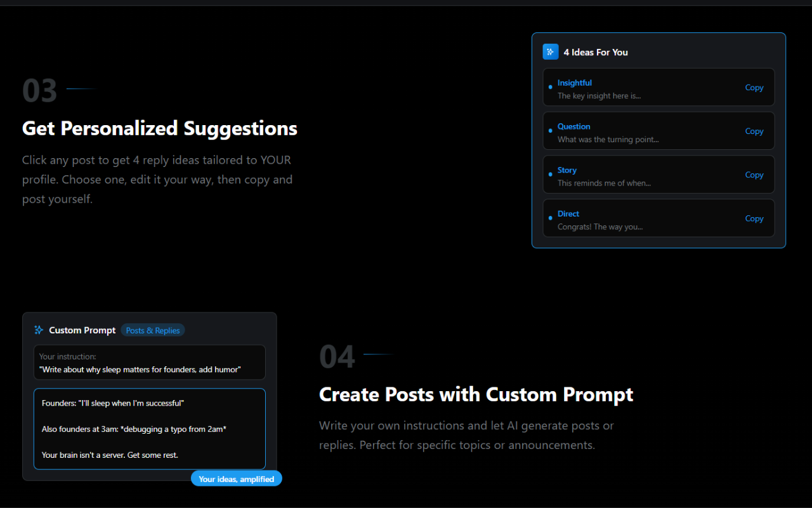Image resolution: width=812 pixels, height=508 pixels.
Task: Select the blue bullet beside Insightful
Action: click(x=550, y=88)
